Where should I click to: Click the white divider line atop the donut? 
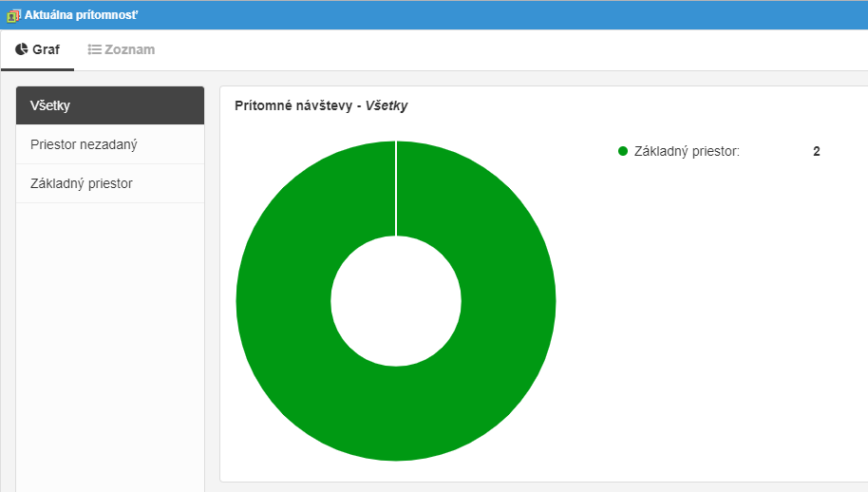tap(396, 188)
